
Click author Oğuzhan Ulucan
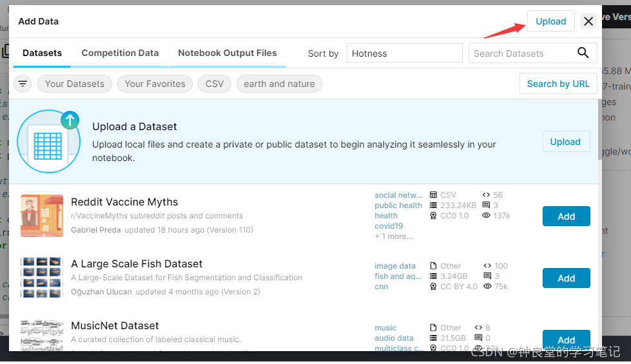[101, 292]
